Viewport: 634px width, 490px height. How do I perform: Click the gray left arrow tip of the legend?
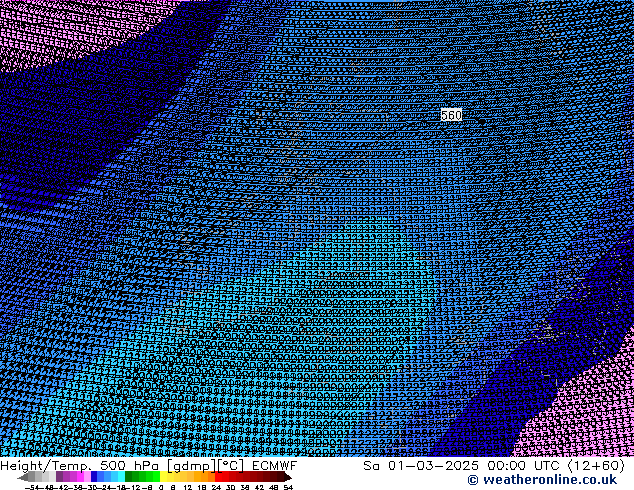(x=23, y=478)
